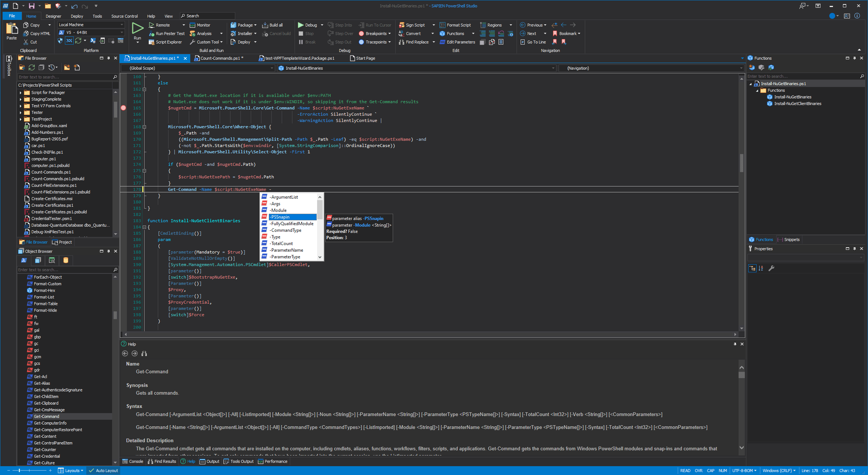Toggle pin on File Browser panel

point(108,58)
